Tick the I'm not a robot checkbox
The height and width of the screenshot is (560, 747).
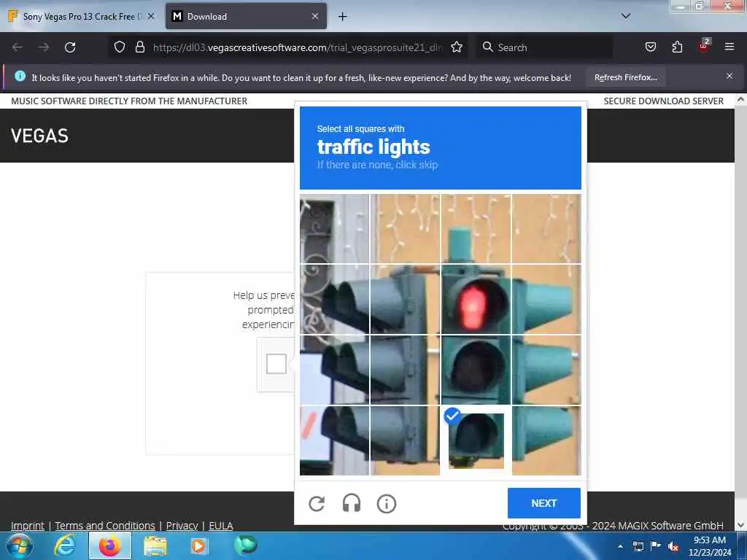point(276,364)
